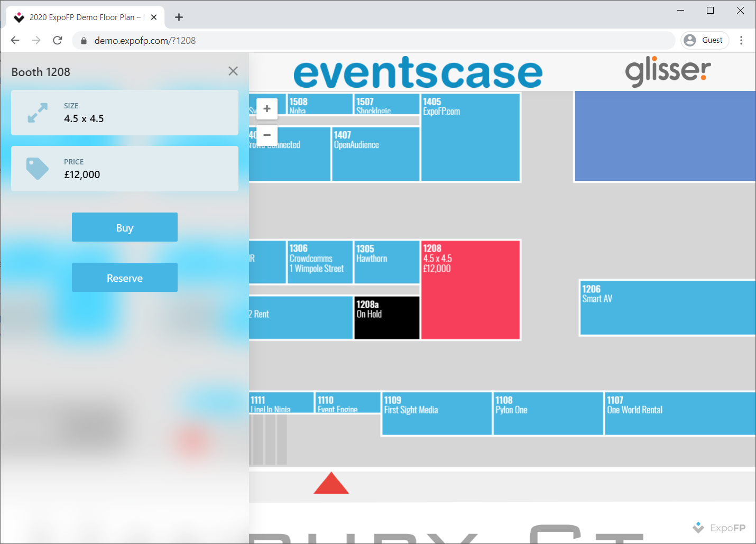Viewport: 756px width, 544px height.
Task: Open the Chrome menu (three dots)
Action: click(x=741, y=40)
